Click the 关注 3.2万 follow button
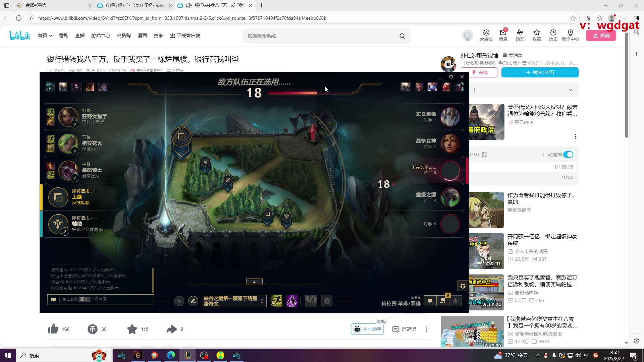The width and height of the screenshot is (644, 362). [540, 72]
